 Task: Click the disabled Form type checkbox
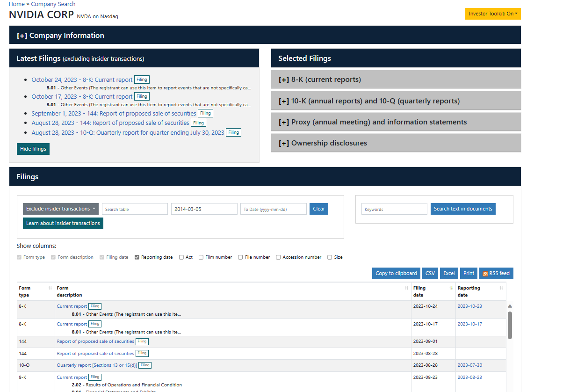(x=19, y=257)
